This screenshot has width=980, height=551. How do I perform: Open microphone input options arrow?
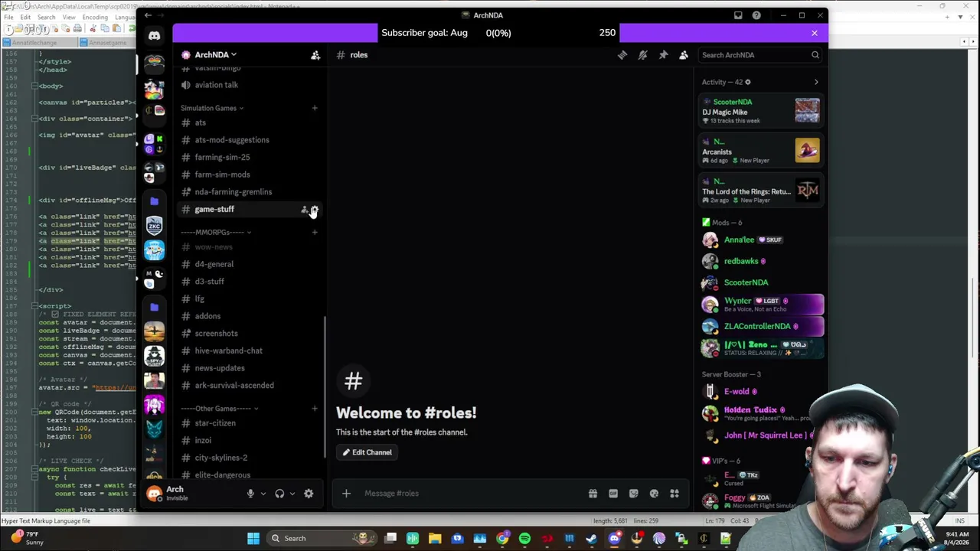(x=263, y=494)
